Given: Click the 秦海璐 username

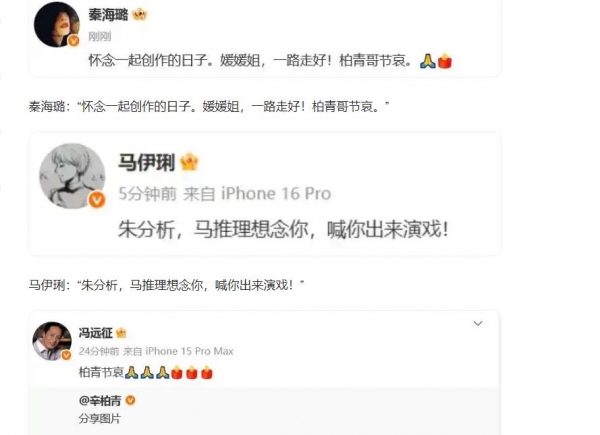Looking at the screenshot, I should [x=108, y=15].
